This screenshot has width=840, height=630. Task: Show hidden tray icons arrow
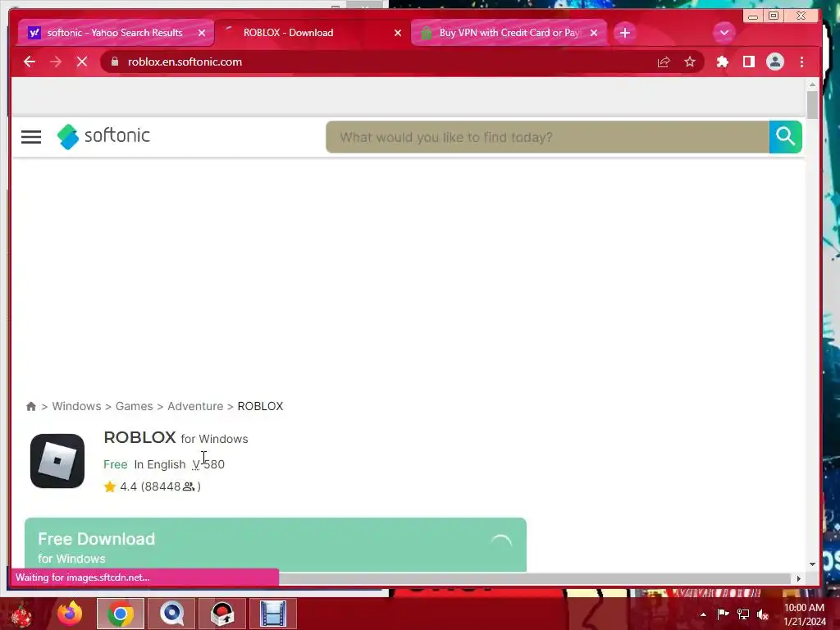pos(703,614)
